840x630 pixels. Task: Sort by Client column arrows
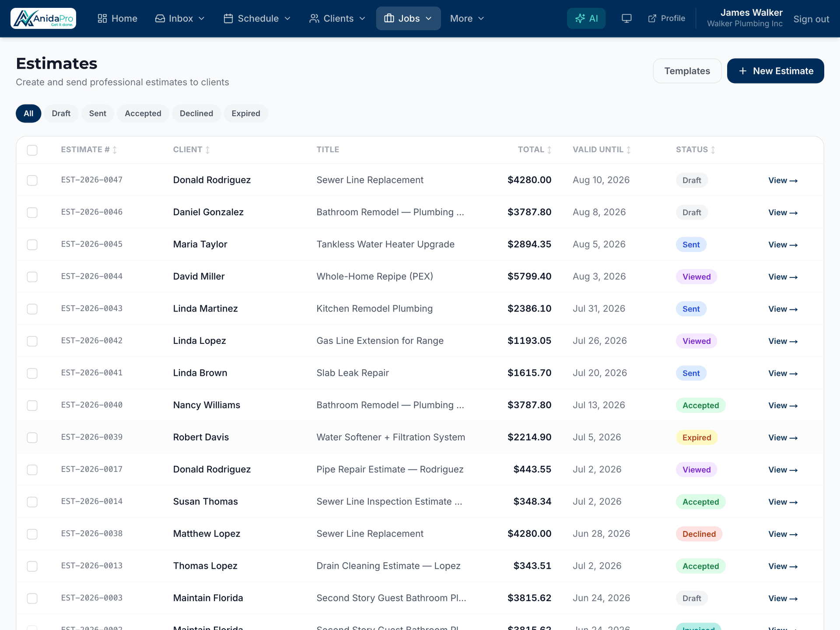pos(207,150)
